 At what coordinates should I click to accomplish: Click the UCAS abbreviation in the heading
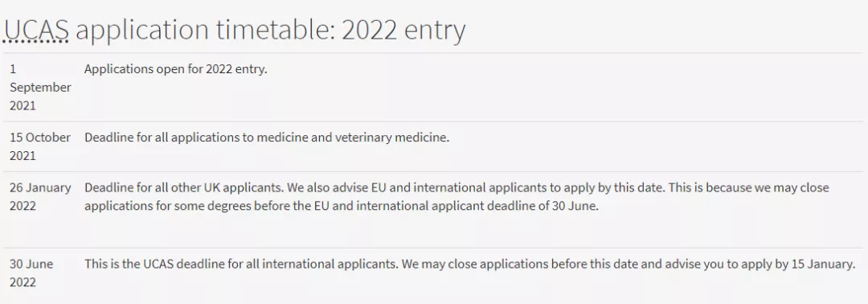[36, 31]
